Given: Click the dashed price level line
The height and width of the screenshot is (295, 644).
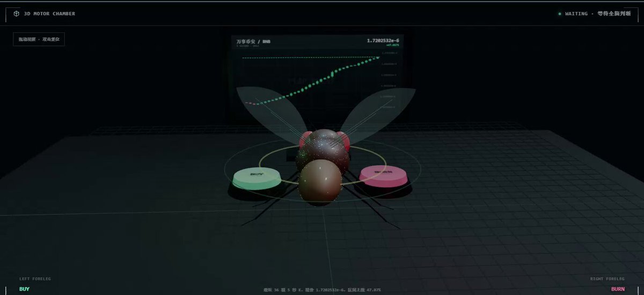Looking at the screenshot, I should click(x=310, y=57).
